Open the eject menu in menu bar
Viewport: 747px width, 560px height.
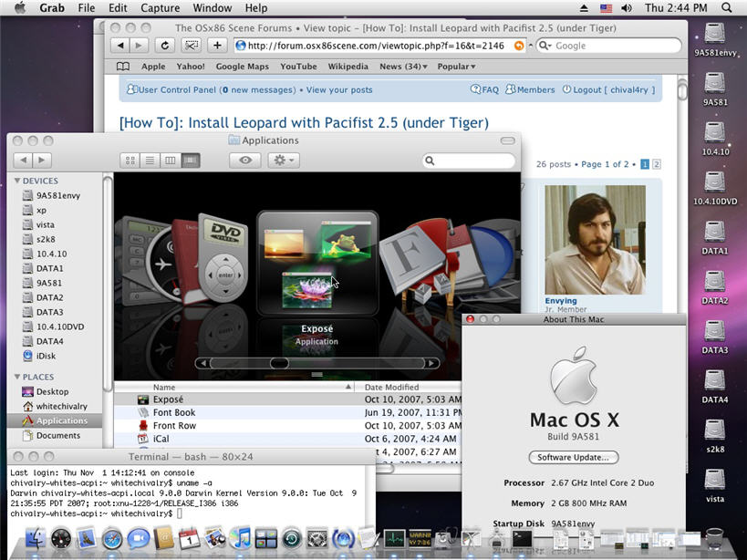584,8
